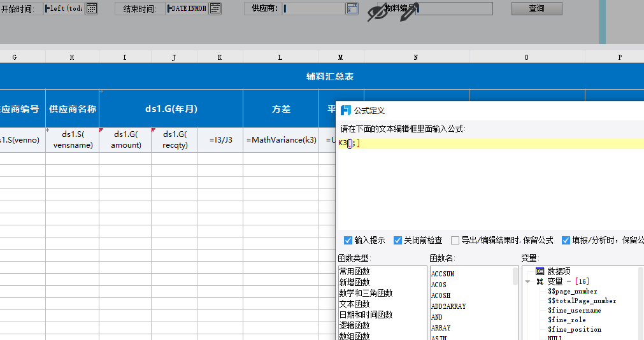Select $fine_username variable

pyautogui.click(x=574, y=311)
